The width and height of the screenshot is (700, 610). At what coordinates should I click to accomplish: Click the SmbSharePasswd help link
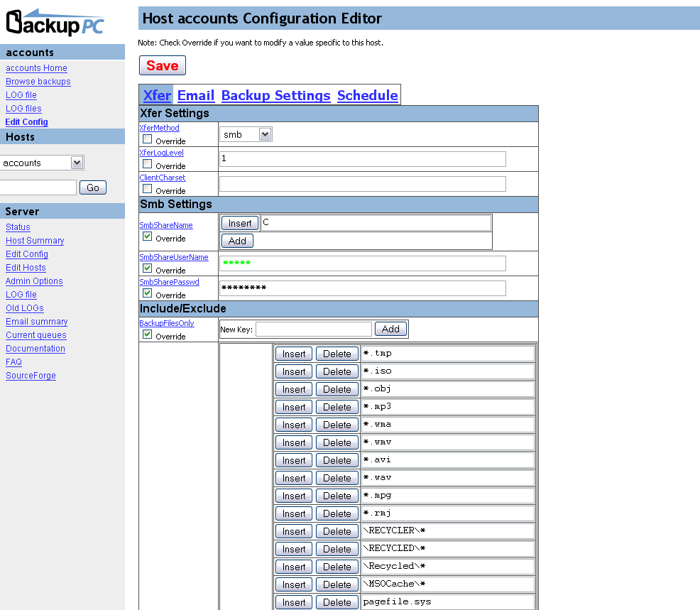169,282
